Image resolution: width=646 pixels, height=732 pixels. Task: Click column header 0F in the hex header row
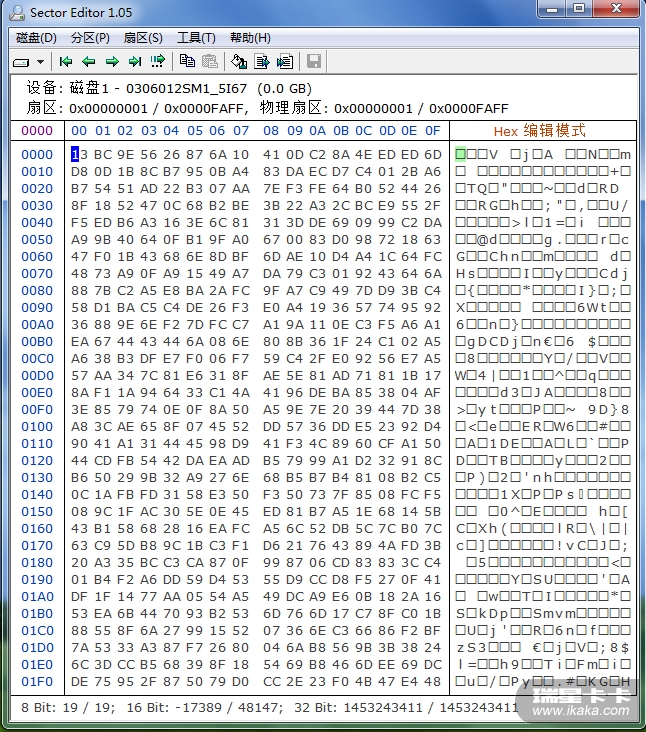click(x=433, y=131)
